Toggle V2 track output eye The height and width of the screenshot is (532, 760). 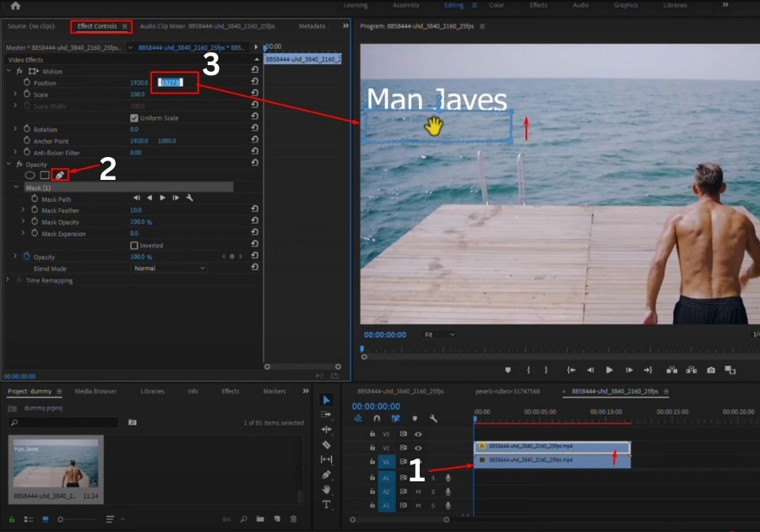418,448
